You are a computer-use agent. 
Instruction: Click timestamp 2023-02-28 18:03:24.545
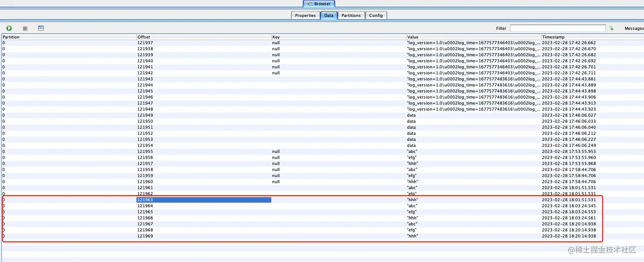click(x=569, y=206)
